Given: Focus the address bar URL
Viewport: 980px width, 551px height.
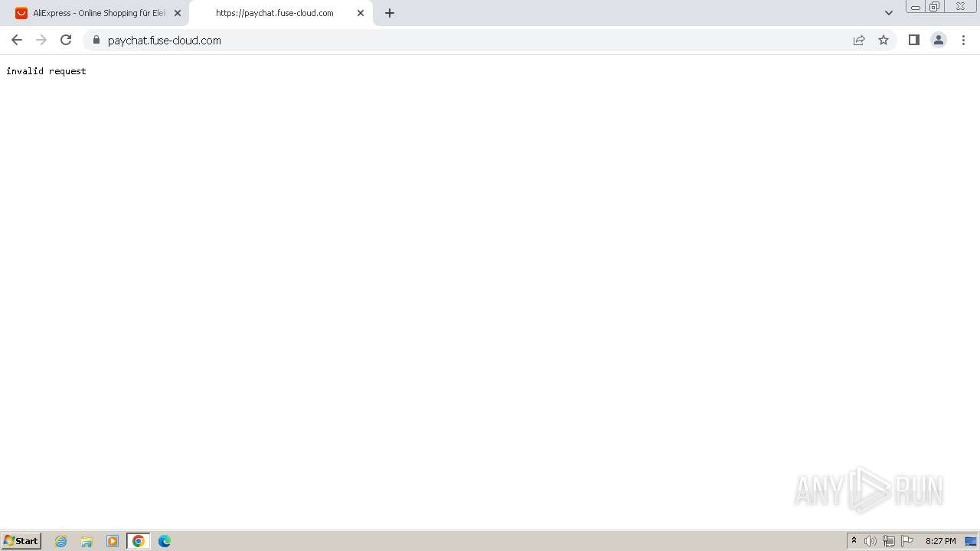Looking at the screenshot, I should coord(165,40).
